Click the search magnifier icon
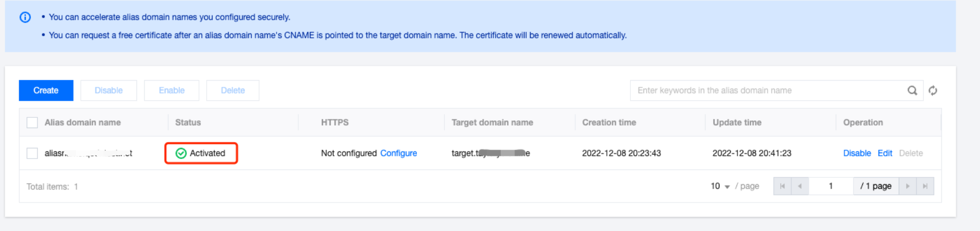Screen dimensions: 980x231 [912, 90]
